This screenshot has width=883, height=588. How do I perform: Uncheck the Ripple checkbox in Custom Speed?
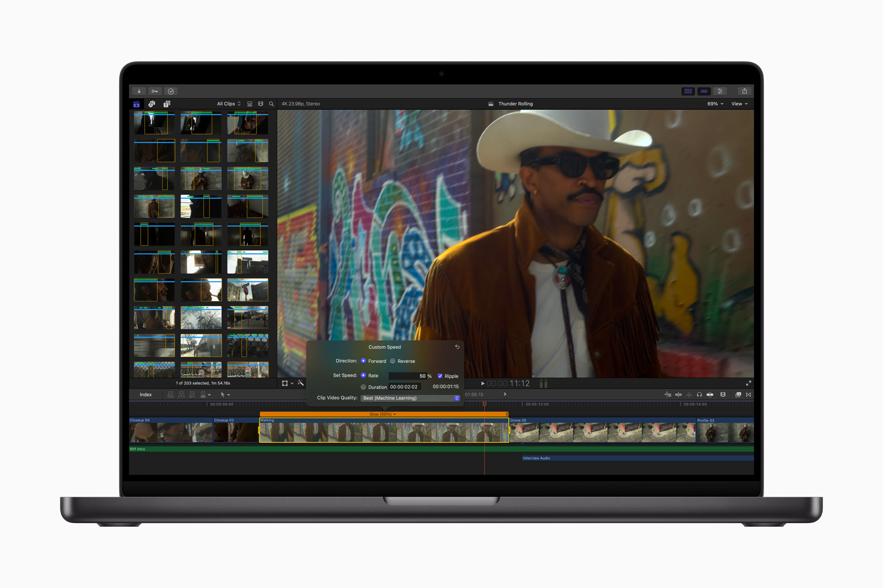point(440,375)
